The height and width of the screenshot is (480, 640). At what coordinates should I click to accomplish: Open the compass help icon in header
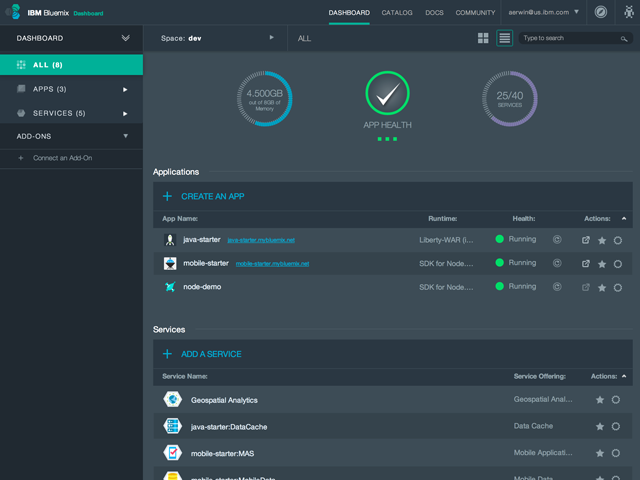click(600, 12)
